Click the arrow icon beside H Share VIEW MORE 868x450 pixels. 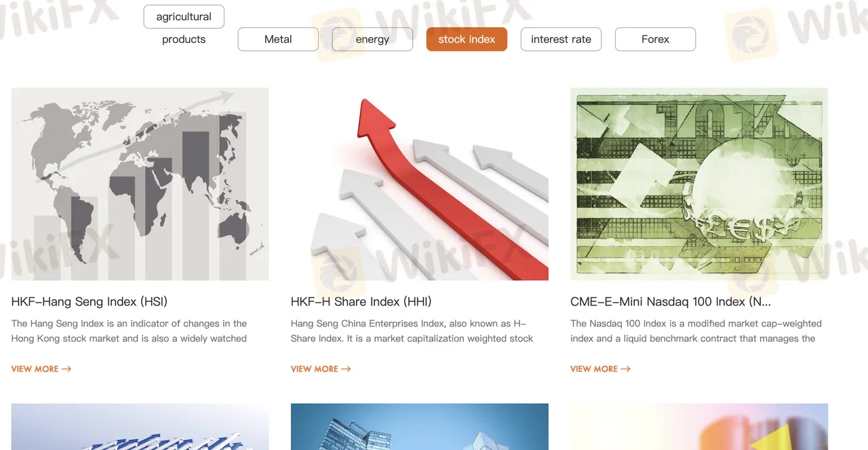point(346,369)
